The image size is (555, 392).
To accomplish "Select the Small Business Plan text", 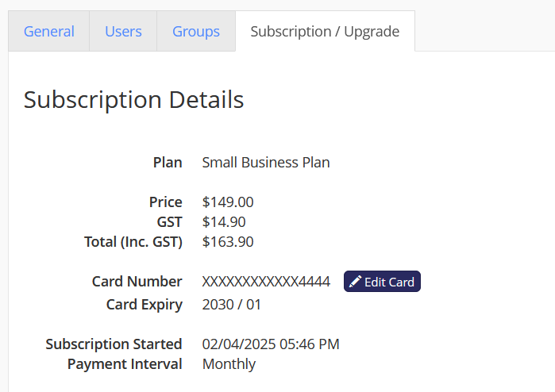I will [x=266, y=163].
